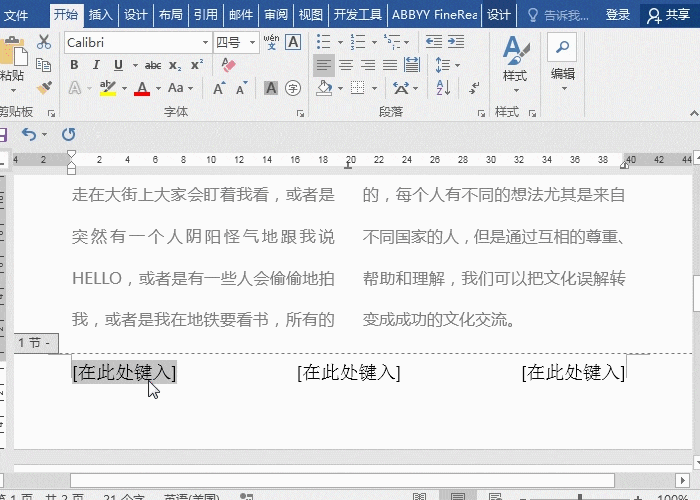Click the Copy icon
The image size is (700, 500).
[43, 65]
